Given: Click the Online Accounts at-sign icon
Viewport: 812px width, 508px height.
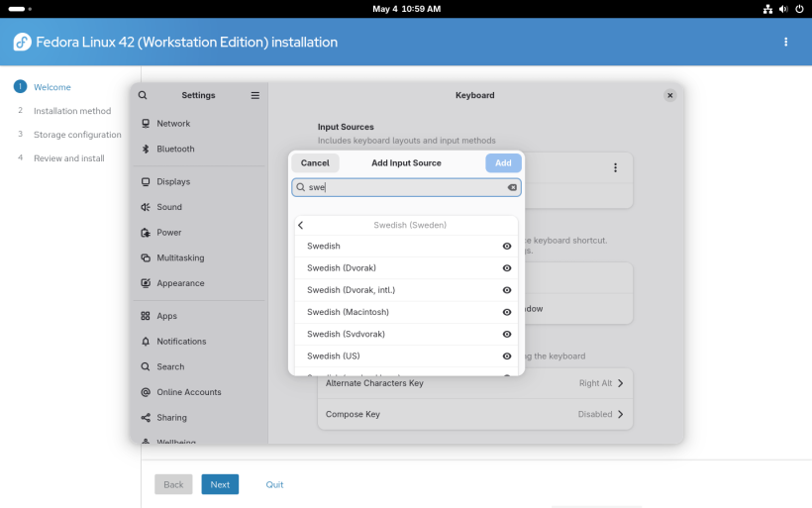Looking at the screenshot, I should point(146,392).
